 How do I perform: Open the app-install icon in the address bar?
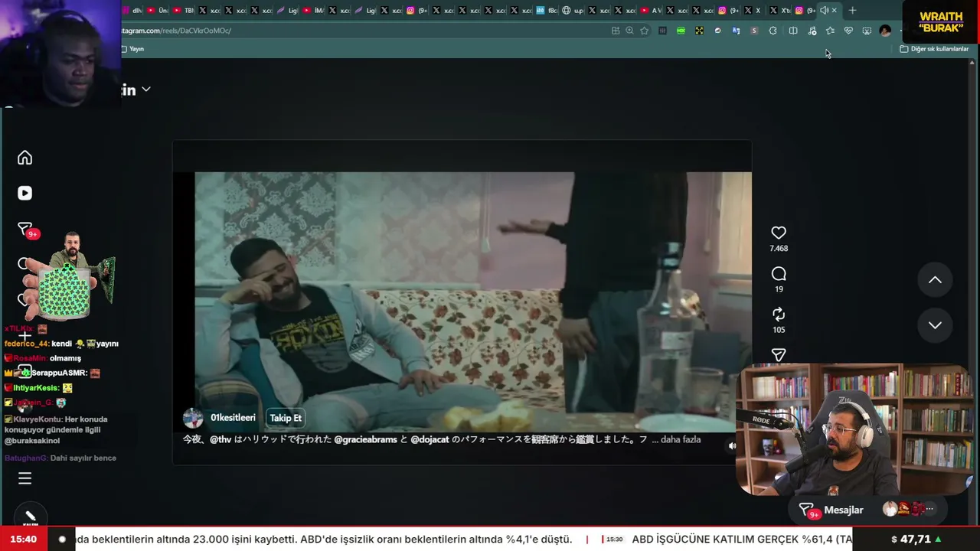click(616, 31)
